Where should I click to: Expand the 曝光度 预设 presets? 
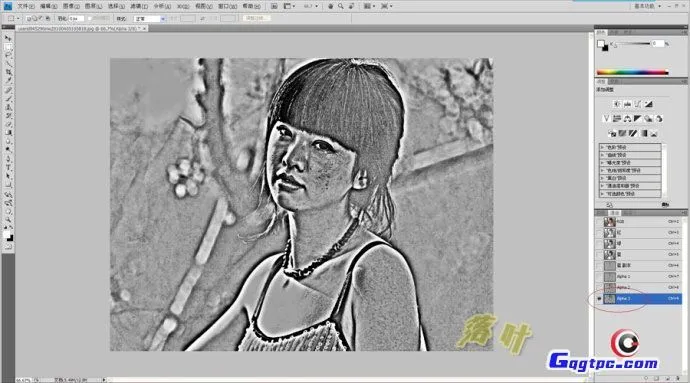pyautogui.click(x=602, y=162)
